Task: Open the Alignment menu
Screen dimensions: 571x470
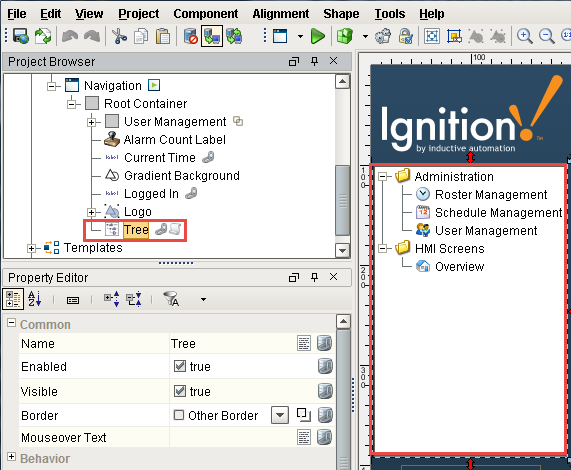Action: point(281,14)
